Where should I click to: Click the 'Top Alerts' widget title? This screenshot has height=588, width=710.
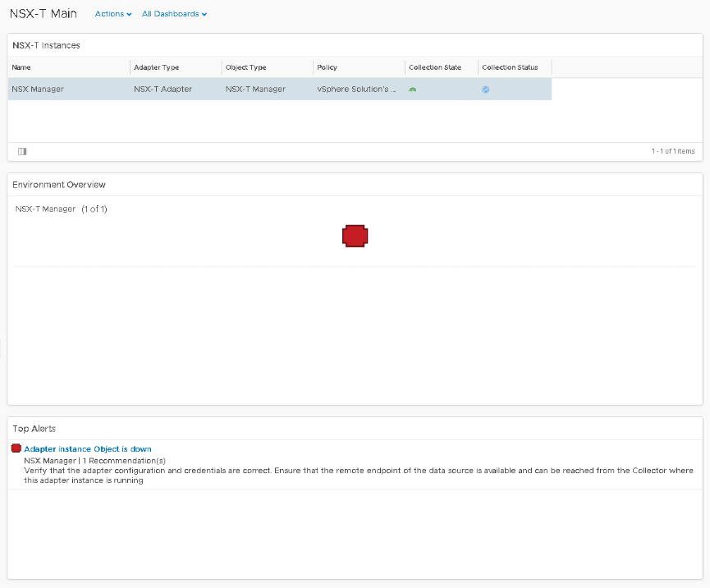(x=34, y=429)
